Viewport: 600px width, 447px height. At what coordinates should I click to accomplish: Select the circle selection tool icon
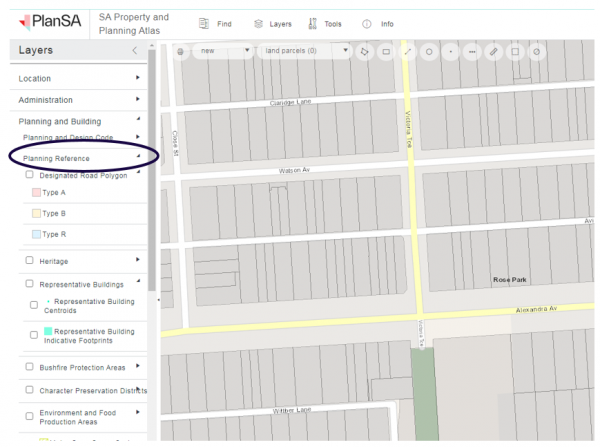429,51
